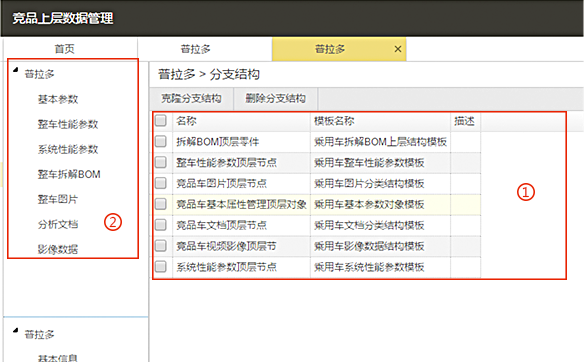The width and height of the screenshot is (584, 362).
Task: Select the upper 普拉多 tree root label
Action: point(39,74)
